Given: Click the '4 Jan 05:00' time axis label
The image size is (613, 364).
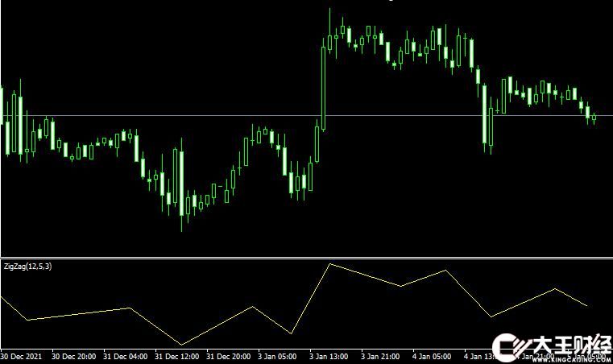Looking at the screenshot, I should 432,357.
